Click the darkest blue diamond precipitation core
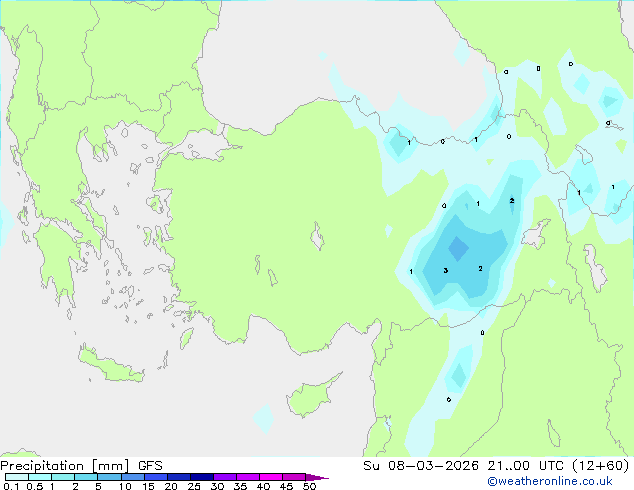 click(x=458, y=249)
